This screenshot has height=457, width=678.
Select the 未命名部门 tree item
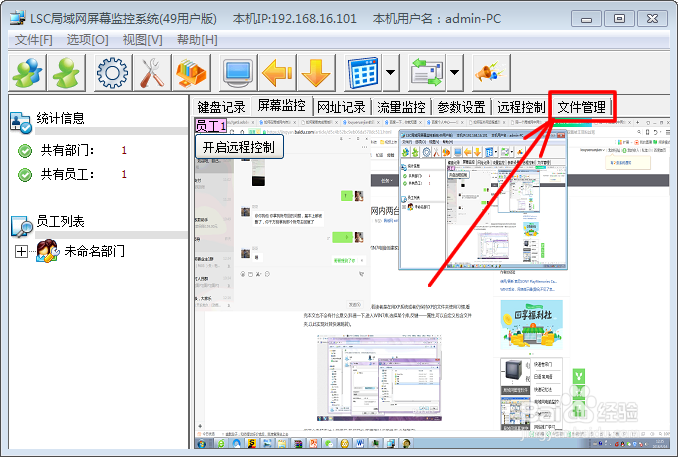[95, 251]
